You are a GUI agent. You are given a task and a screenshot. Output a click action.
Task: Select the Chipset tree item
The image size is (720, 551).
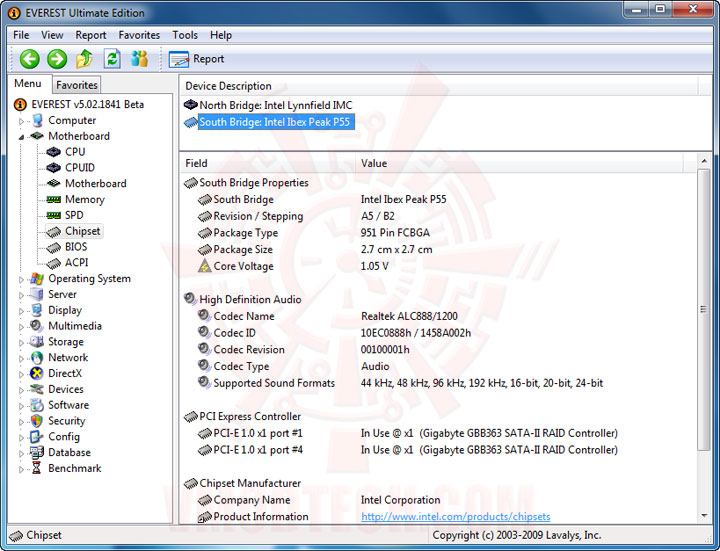(x=82, y=231)
